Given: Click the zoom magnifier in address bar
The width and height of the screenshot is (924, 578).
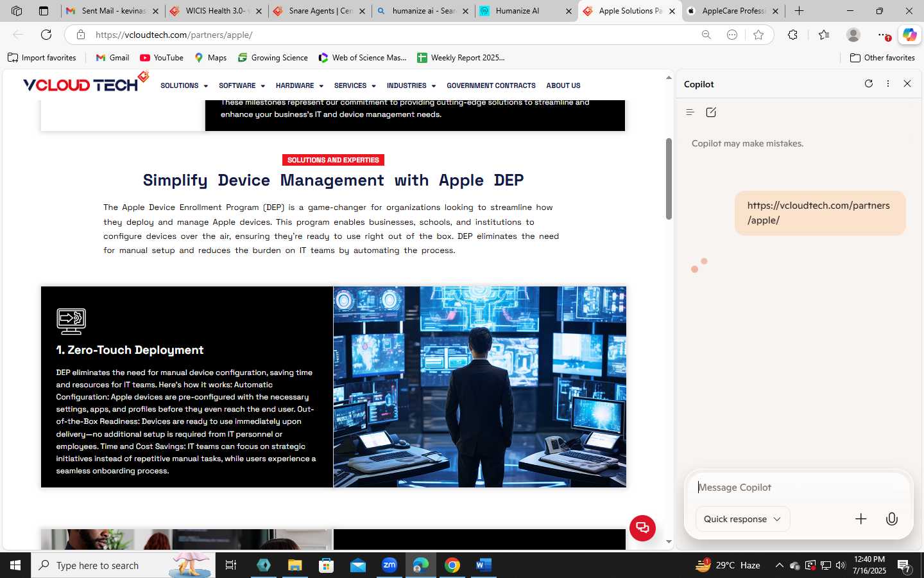Looking at the screenshot, I should coord(706,35).
